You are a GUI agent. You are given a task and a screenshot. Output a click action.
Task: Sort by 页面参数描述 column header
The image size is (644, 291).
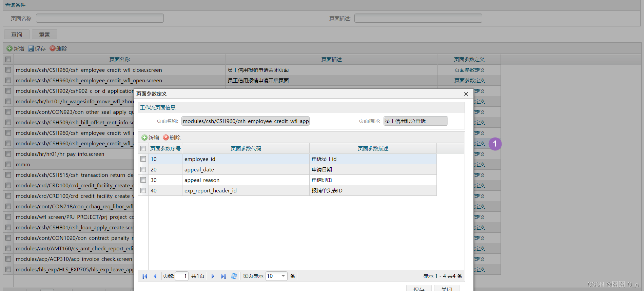point(373,148)
